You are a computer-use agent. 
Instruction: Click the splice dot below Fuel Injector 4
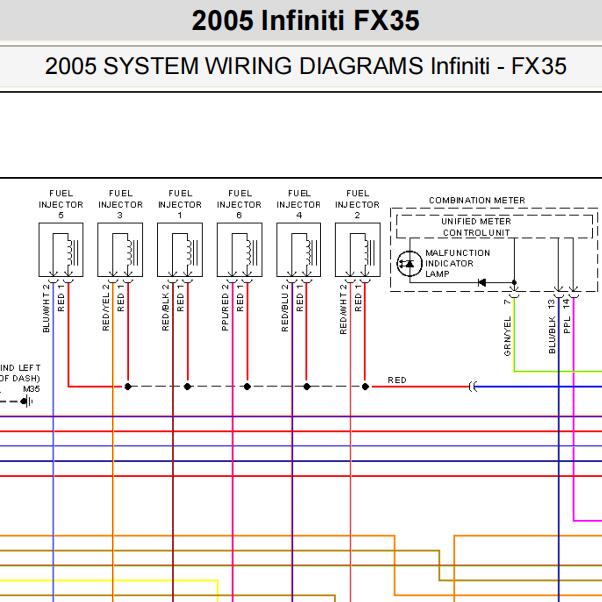pos(307,387)
